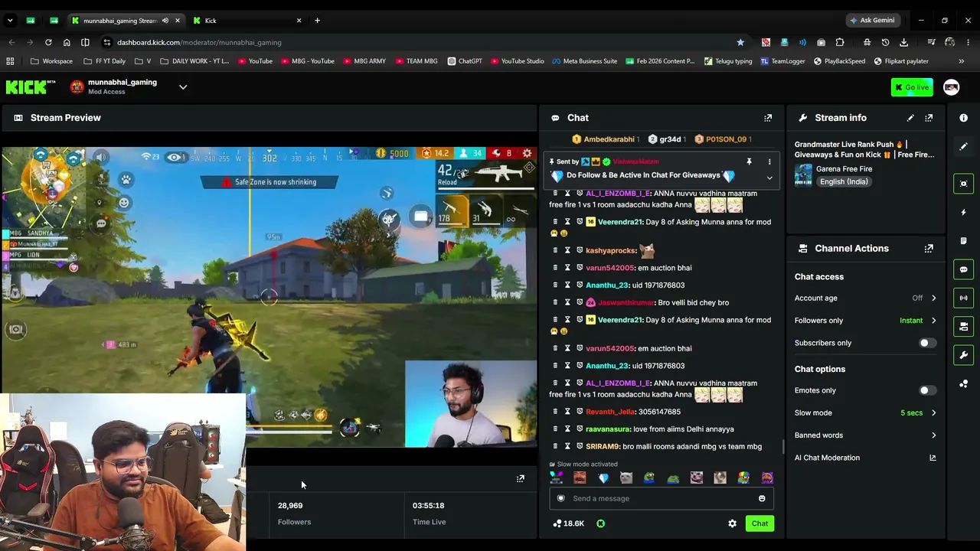Open the emoji picker in message box
980x551 pixels.
(762, 499)
